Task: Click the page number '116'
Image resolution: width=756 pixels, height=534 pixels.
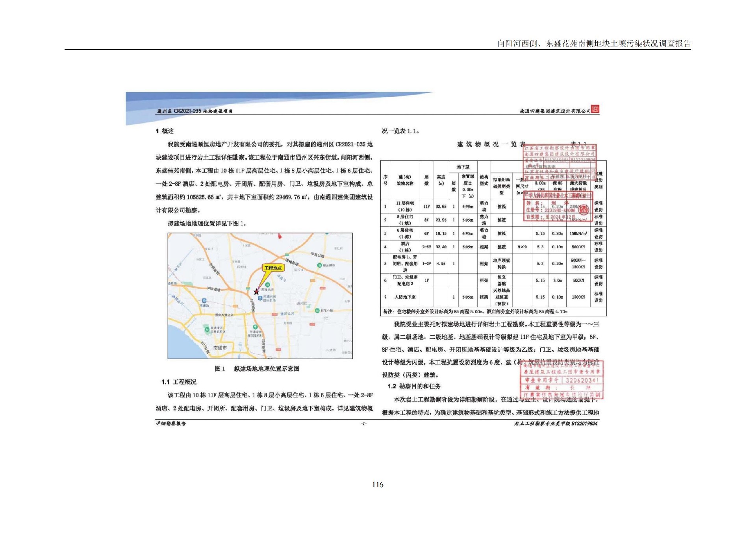Action: [378, 485]
